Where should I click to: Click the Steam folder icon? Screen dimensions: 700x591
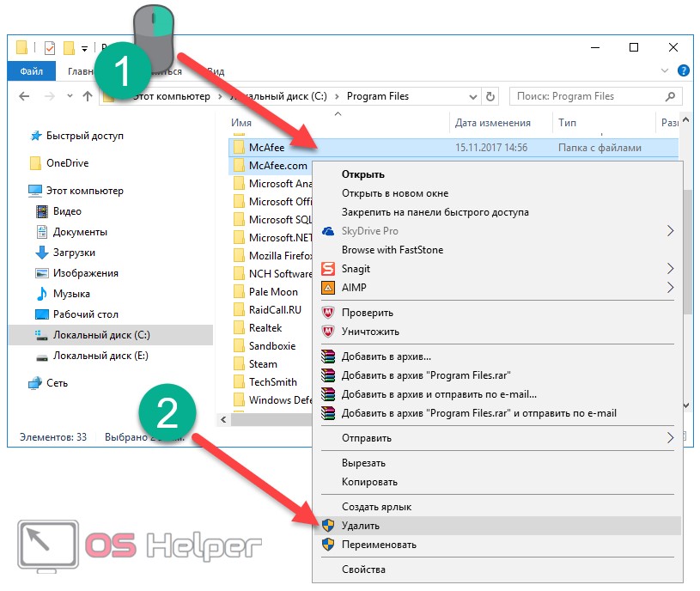240,364
